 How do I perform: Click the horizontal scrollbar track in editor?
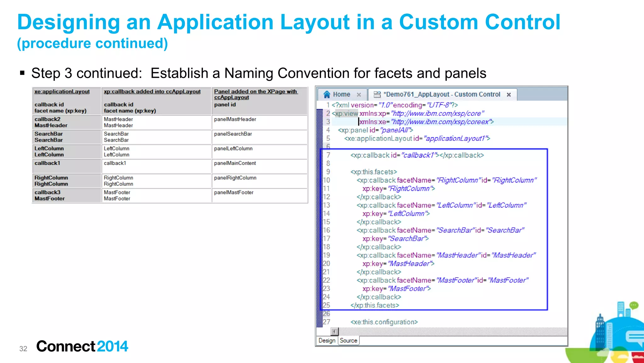point(453,332)
